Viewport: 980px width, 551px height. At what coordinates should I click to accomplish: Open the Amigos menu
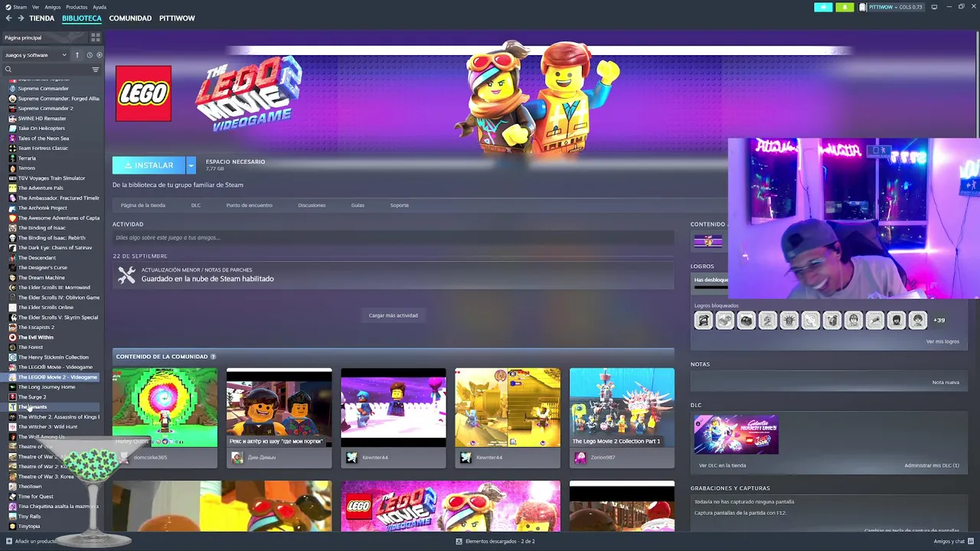(53, 7)
